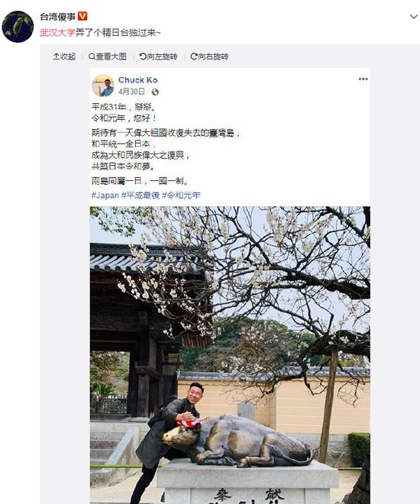The width and height of the screenshot is (420, 504).
Task: Click the 收起 up-arrow icon
Action: (56, 57)
